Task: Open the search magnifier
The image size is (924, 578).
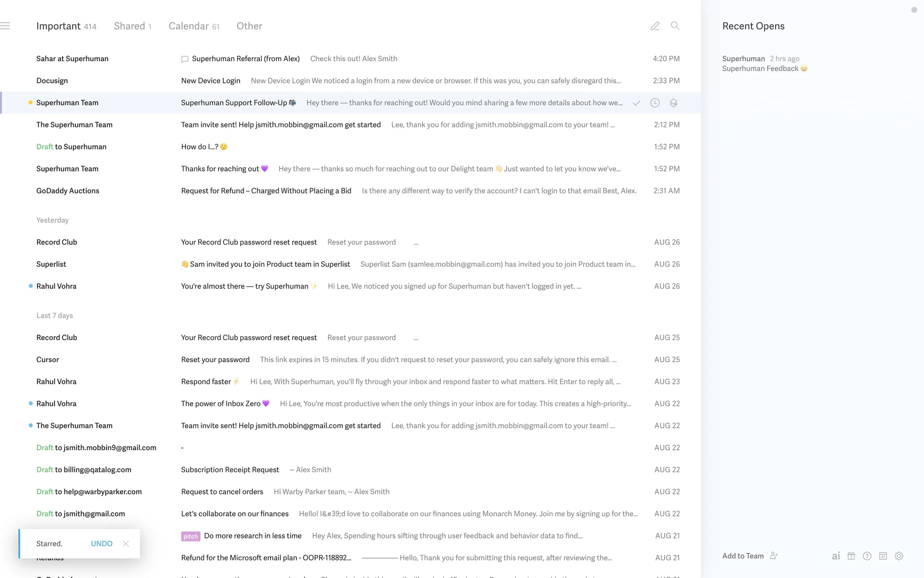Action: point(675,26)
